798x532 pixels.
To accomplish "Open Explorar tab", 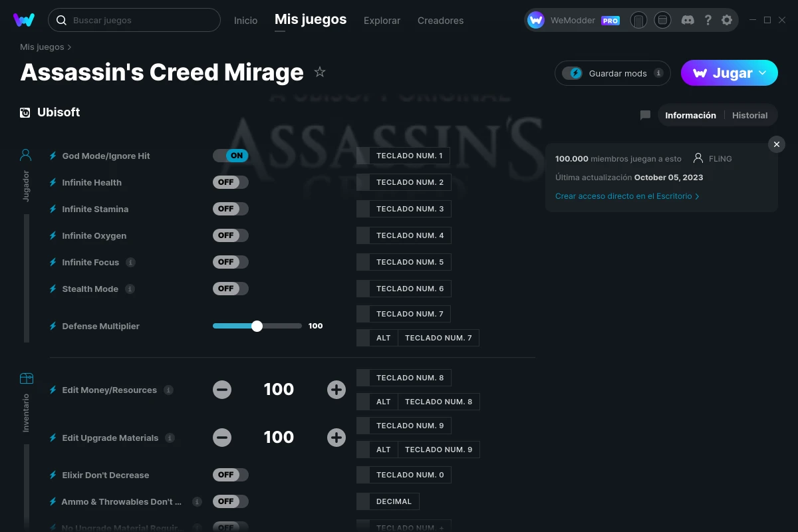I will coord(382,21).
